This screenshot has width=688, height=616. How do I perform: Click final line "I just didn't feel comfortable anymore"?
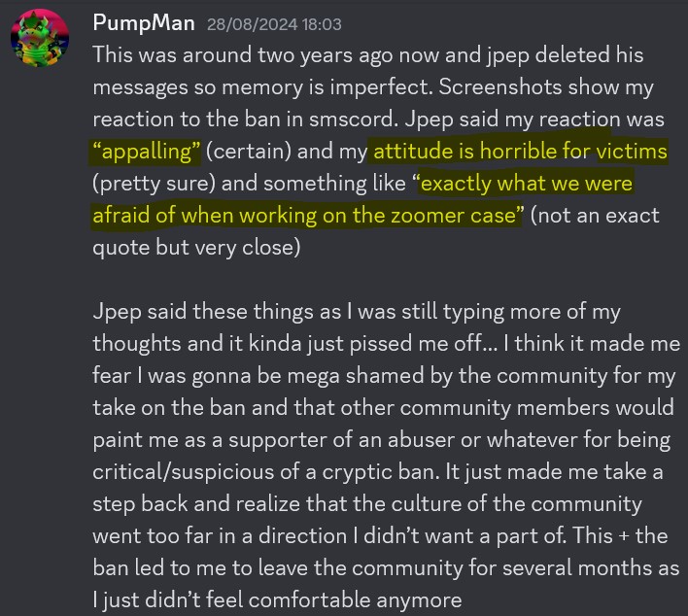(x=277, y=600)
